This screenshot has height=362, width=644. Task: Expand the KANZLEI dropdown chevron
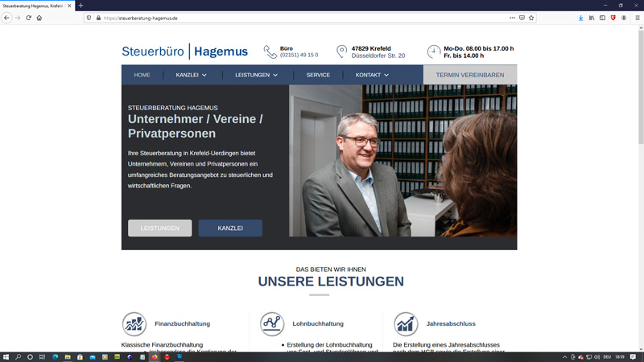[204, 75]
